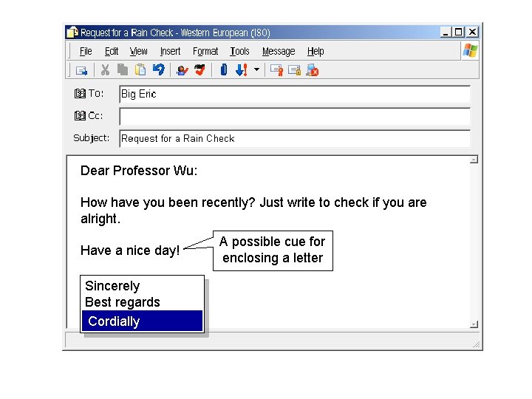This screenshot has width=532, height=399.
Task: Click the Encrypt message icon
Action: (294, 70)
